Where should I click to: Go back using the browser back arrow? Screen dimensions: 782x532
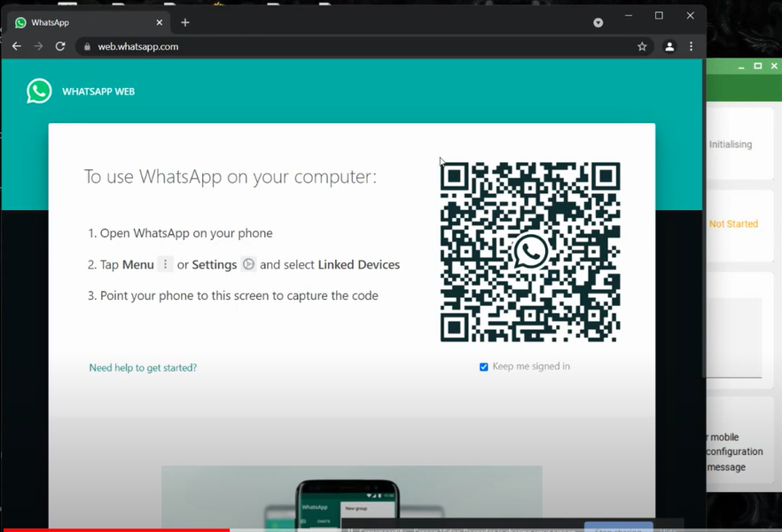tap(16, 46)
